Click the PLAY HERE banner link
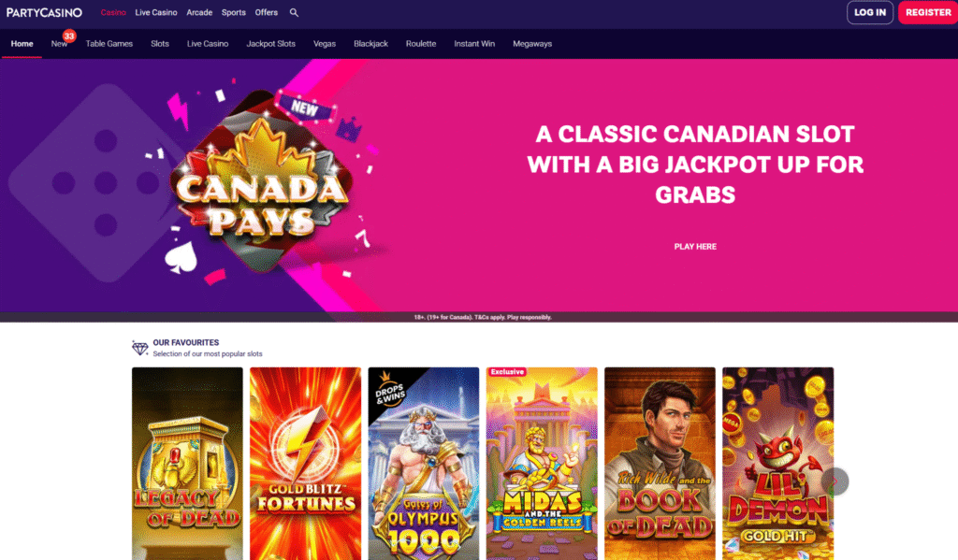The height and width of the screenshot is (560, 958). tap(695, 247)
